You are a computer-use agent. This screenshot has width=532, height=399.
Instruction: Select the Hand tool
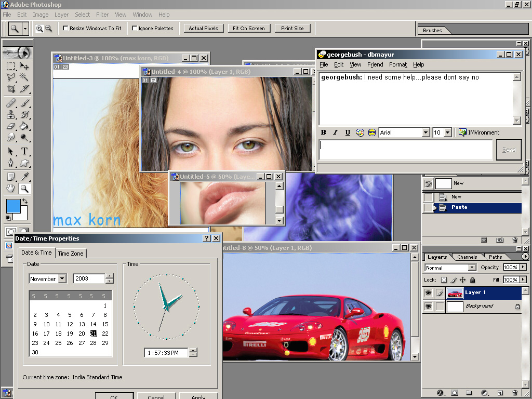point(11,188)
